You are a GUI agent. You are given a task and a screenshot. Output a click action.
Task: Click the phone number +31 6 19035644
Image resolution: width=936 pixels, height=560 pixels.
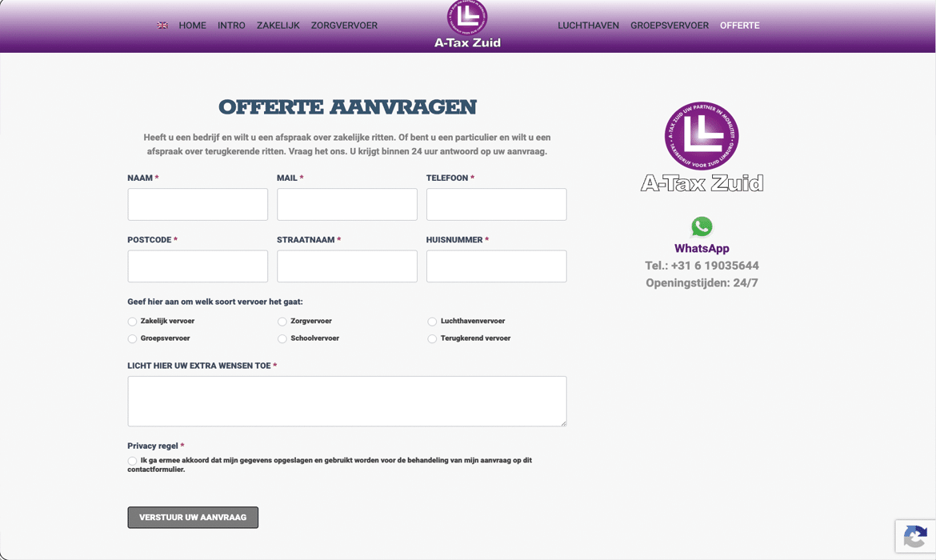(714, 266)
